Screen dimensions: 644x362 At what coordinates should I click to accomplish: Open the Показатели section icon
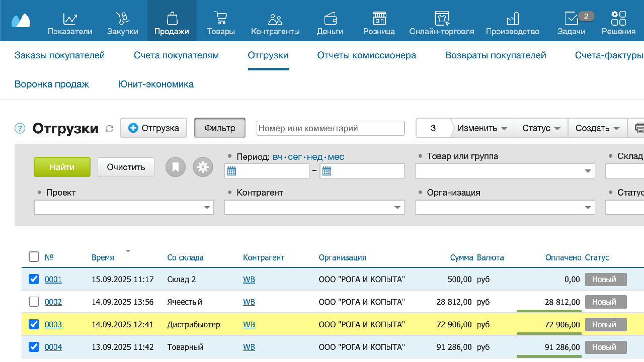[x=70, y=20]
